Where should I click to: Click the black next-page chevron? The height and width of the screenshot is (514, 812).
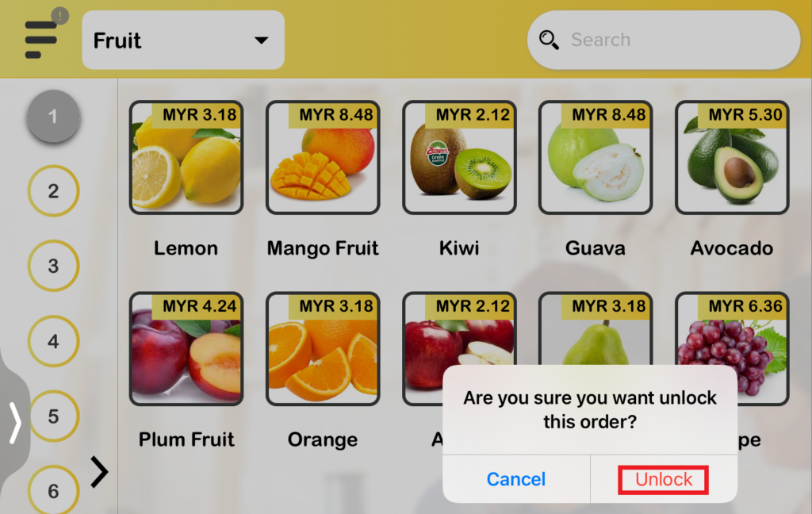pyautogui.click(x=99, y=472)
